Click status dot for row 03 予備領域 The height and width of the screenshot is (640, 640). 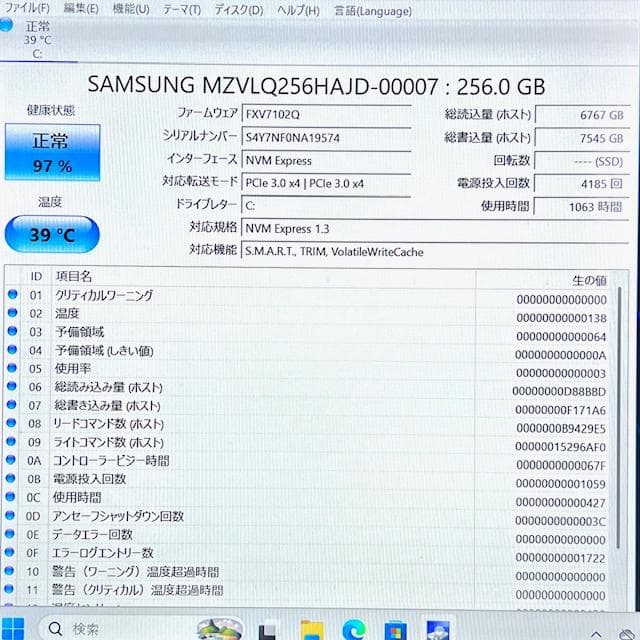tap(12, 331)
